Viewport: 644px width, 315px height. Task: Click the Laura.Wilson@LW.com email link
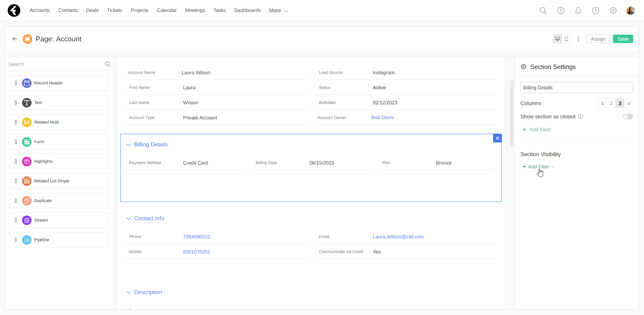(x=398, y=237)
